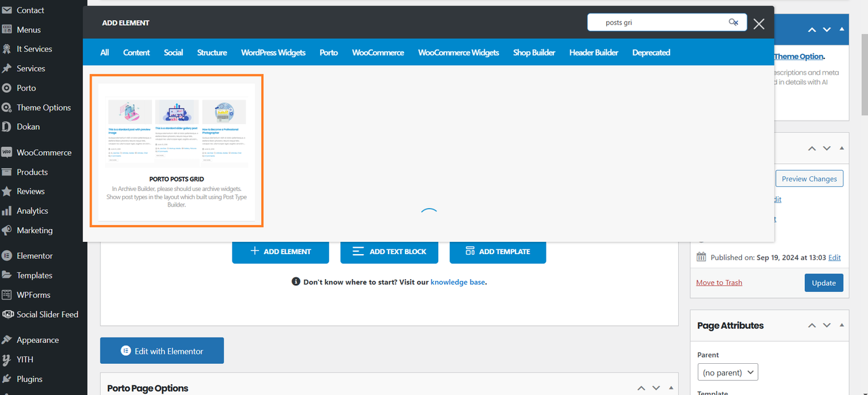Open the WordPress Widgets tab
The width and height of the screenshot is (868, 395).
273,52
